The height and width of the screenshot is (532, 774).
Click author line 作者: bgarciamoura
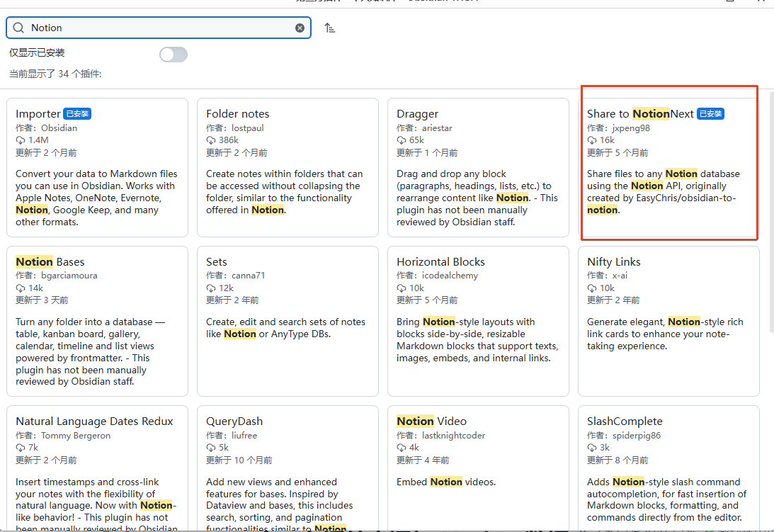(56, 276)
